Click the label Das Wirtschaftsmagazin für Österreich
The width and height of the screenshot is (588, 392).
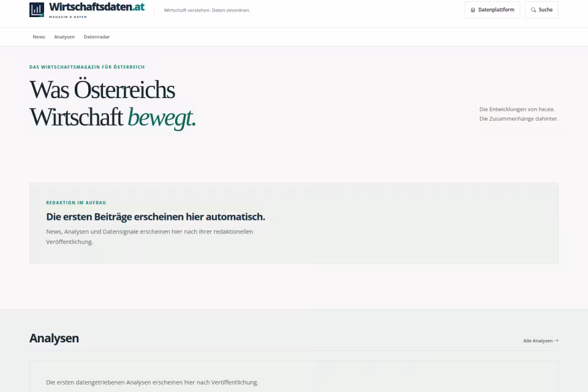tap(87, 67)
